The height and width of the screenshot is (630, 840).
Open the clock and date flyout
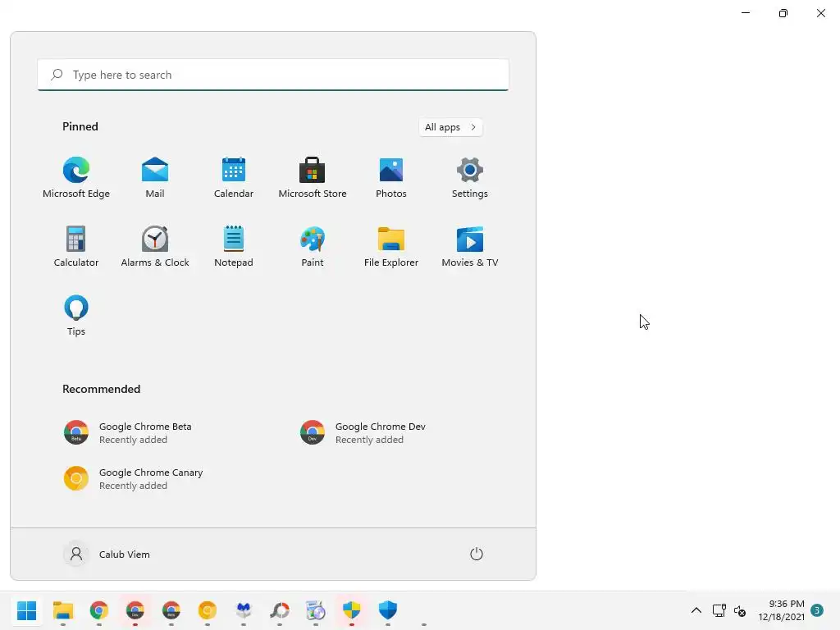click(x=781, y=610)
